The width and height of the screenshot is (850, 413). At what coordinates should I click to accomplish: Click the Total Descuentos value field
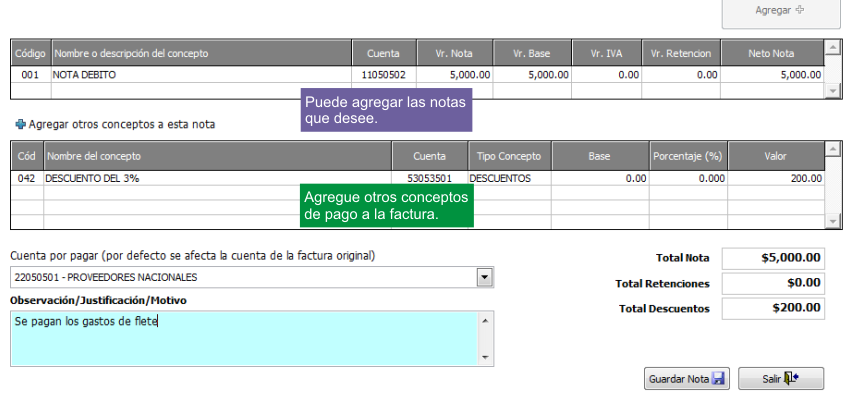click(x=773, y=308)
